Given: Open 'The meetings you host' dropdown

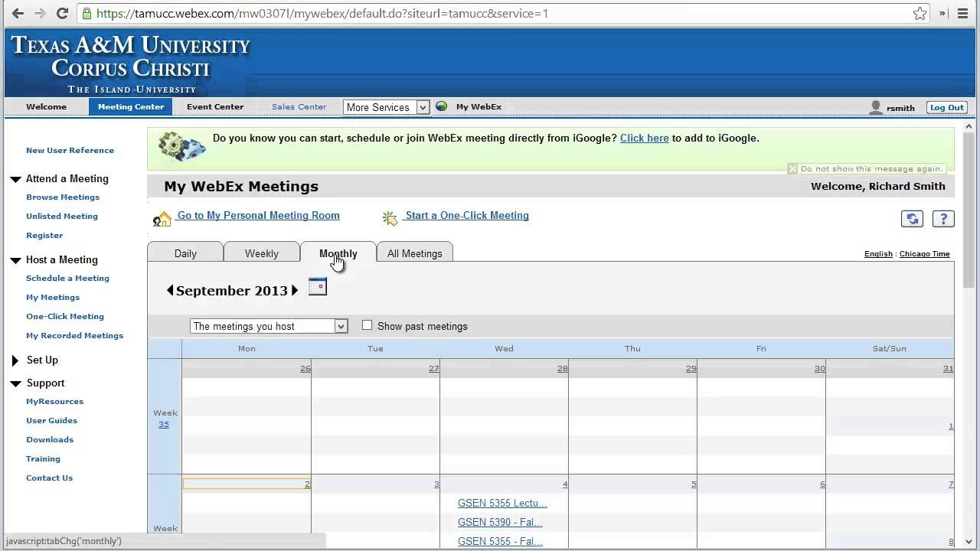Looking at the screenshot, I should (269, 326).
